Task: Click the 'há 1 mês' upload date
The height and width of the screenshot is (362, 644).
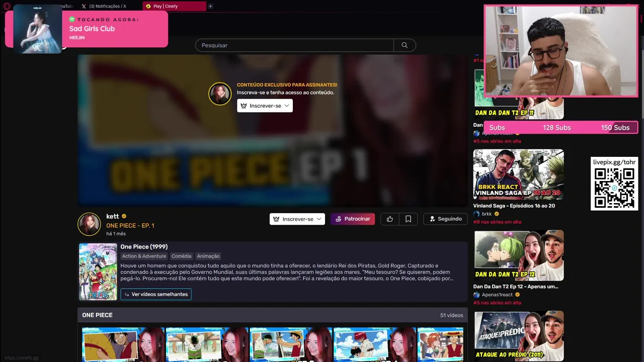Action: (116, 234)
